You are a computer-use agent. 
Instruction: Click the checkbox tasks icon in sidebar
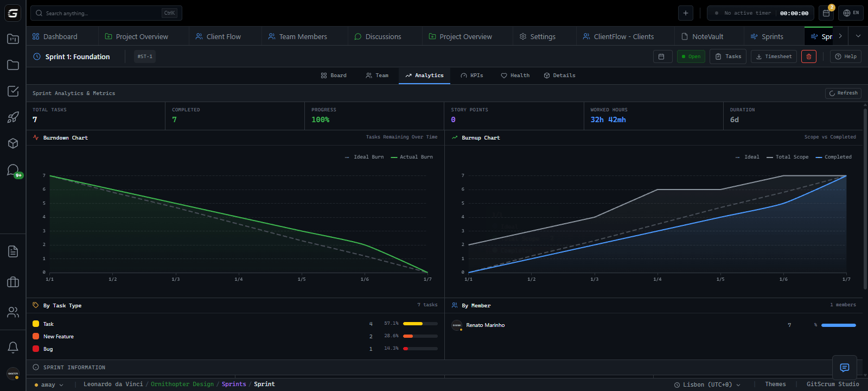(x=13, y=91)
